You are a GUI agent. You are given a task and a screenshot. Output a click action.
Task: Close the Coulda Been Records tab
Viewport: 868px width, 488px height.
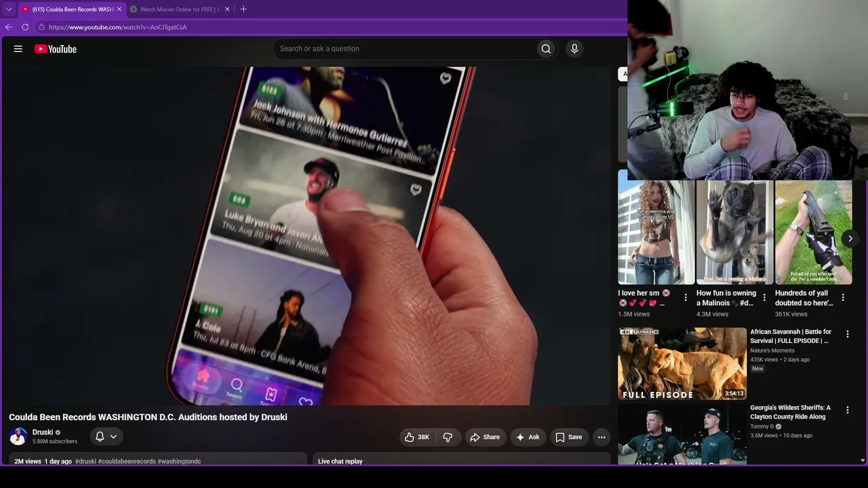click(x=119, y=9)
